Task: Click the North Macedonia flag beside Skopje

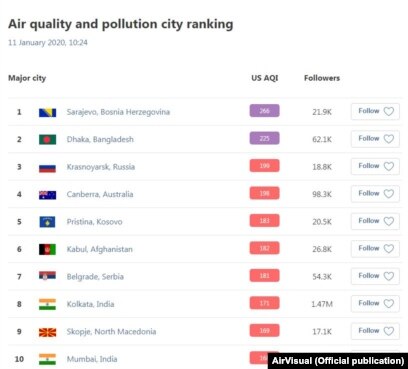Action: pos(47,332)
